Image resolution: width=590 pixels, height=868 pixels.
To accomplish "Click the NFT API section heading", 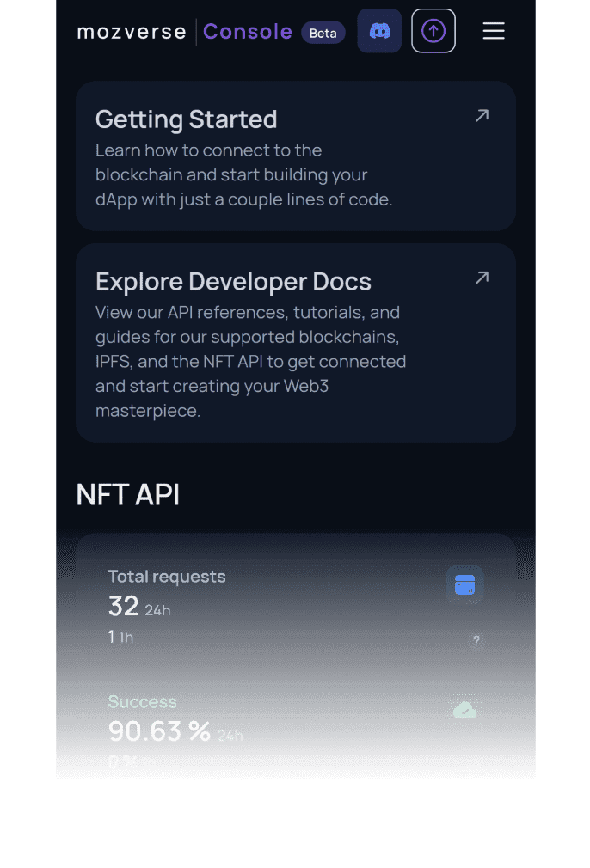I will [x=128, y=495].
